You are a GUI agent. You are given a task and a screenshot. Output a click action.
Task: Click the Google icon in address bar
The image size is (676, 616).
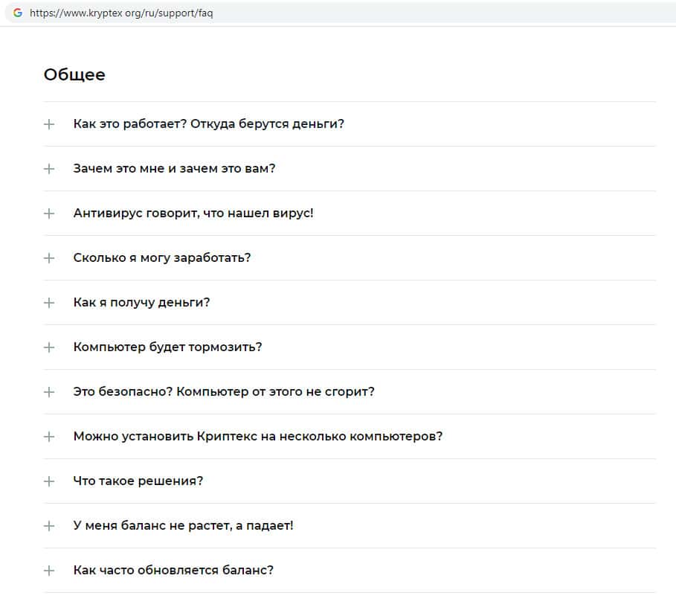18,13
